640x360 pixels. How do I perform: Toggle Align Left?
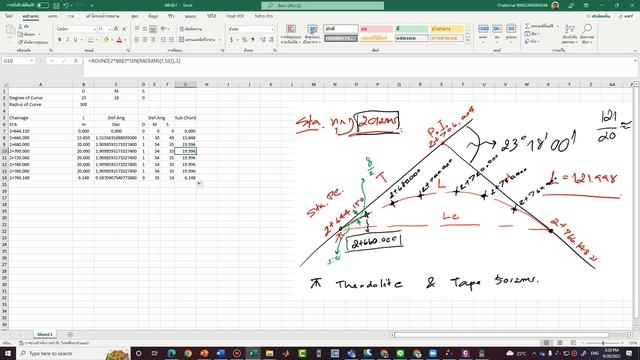(x=137, y=40)
